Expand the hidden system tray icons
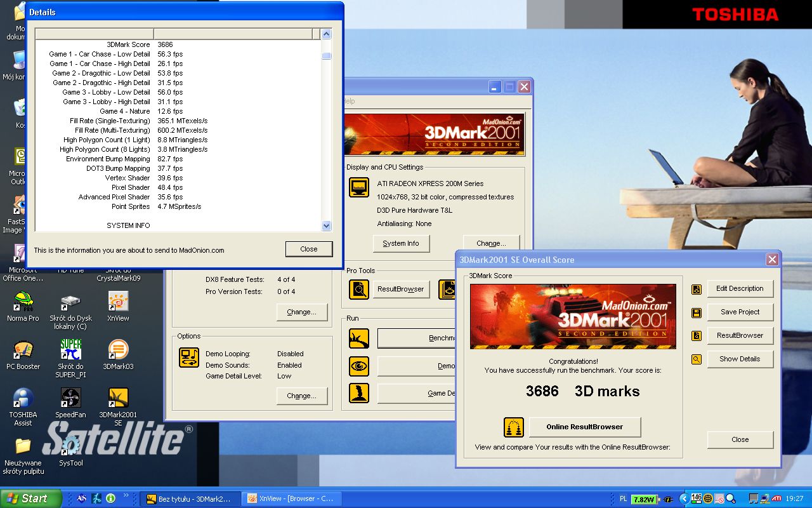 click(684, 498)
